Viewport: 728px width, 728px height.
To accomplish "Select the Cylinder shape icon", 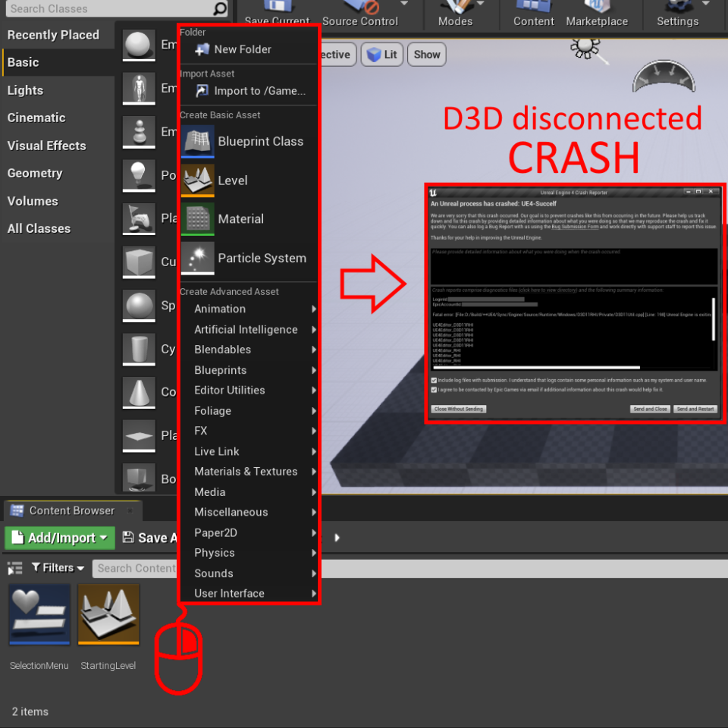I will [139, 349].
